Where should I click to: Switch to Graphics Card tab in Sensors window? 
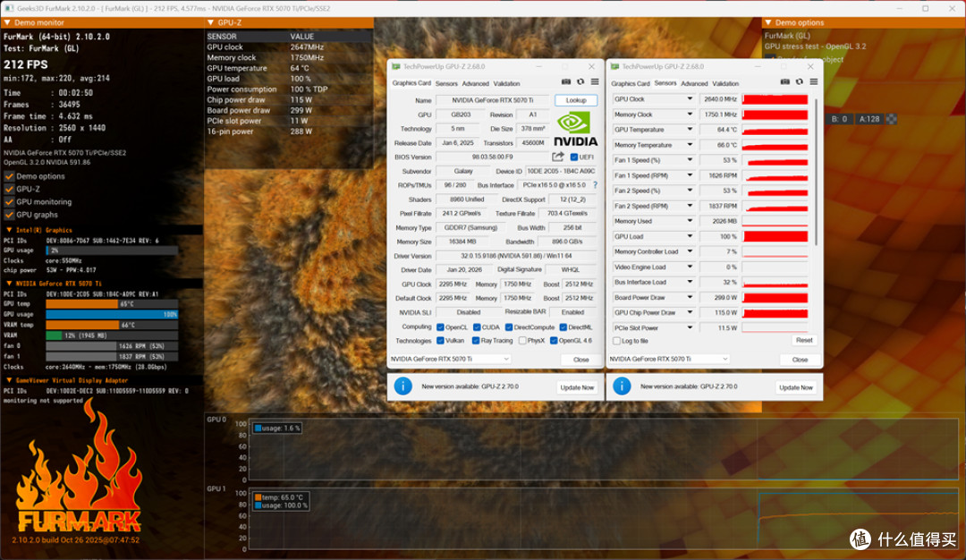631,83
